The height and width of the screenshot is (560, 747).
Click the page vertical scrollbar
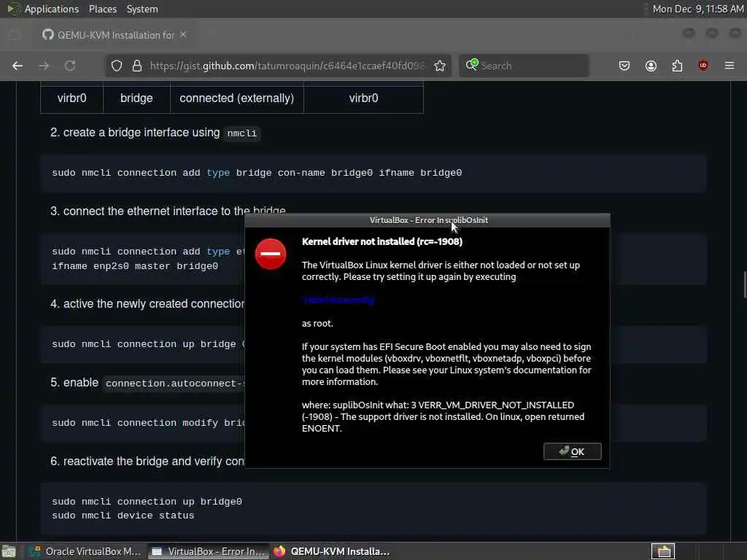click(744, 285)
